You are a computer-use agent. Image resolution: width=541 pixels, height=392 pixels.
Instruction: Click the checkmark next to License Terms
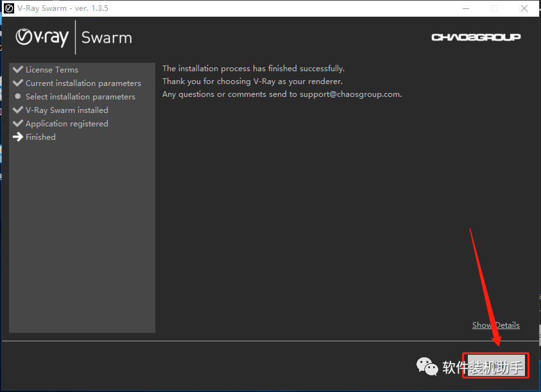click(x=17, y=69)
